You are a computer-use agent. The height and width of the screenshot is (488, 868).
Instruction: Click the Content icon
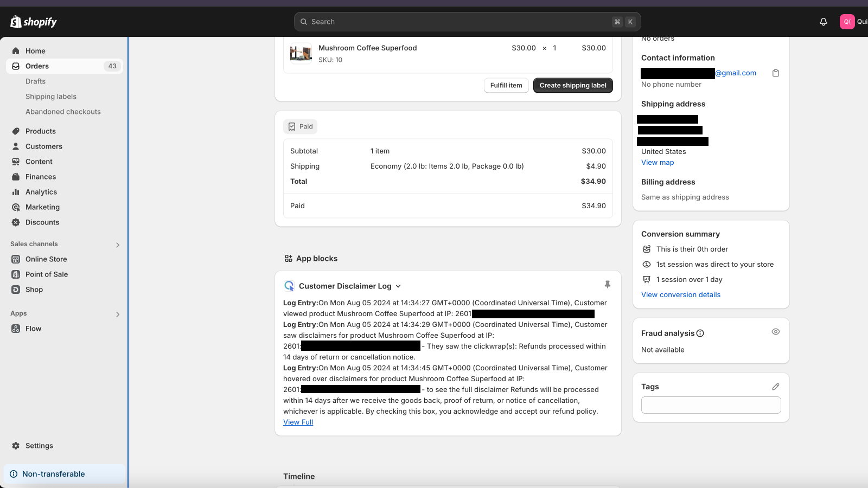(x=16, y=162)
